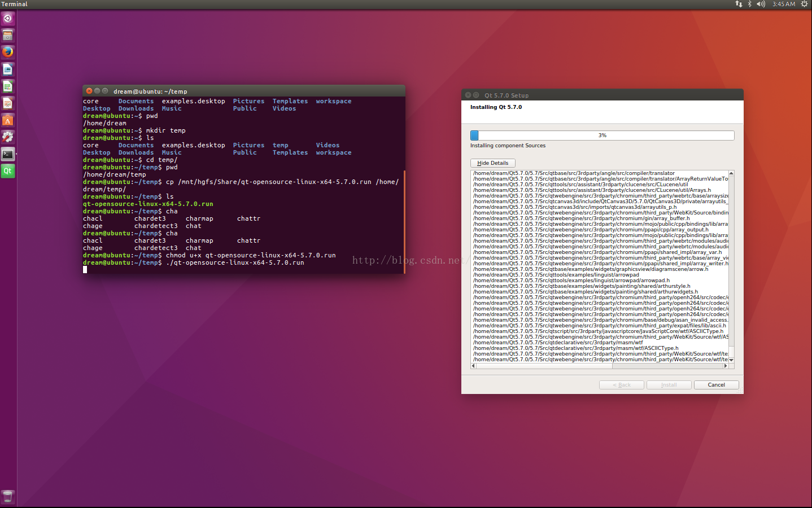Open the Ubuntu Dash search launcher
The width and height of the screenshot is (812, 508).
[8, 18]
